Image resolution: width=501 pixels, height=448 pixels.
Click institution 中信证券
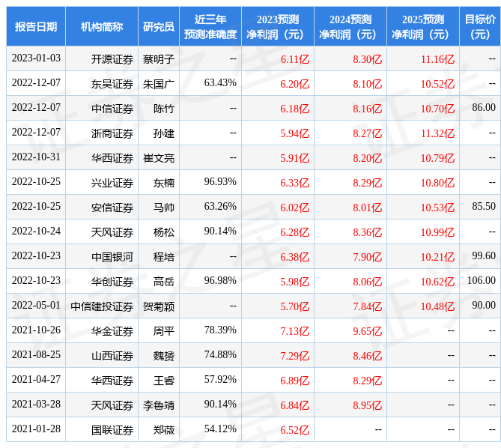(112, 109)
